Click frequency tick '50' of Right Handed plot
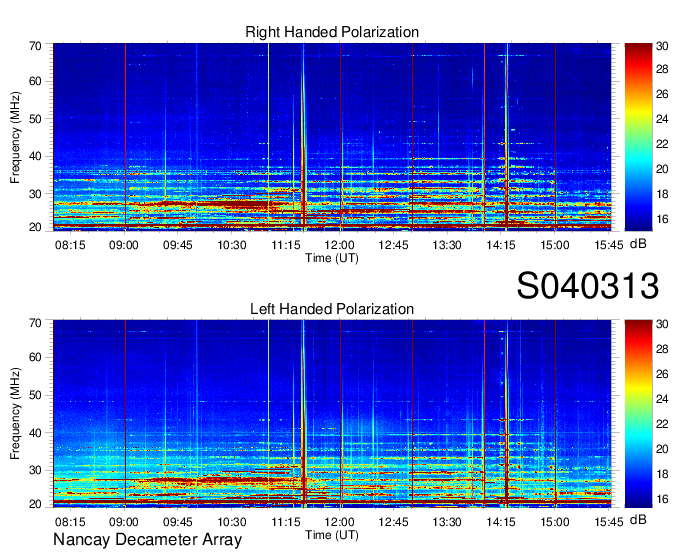 pos(35,119)
